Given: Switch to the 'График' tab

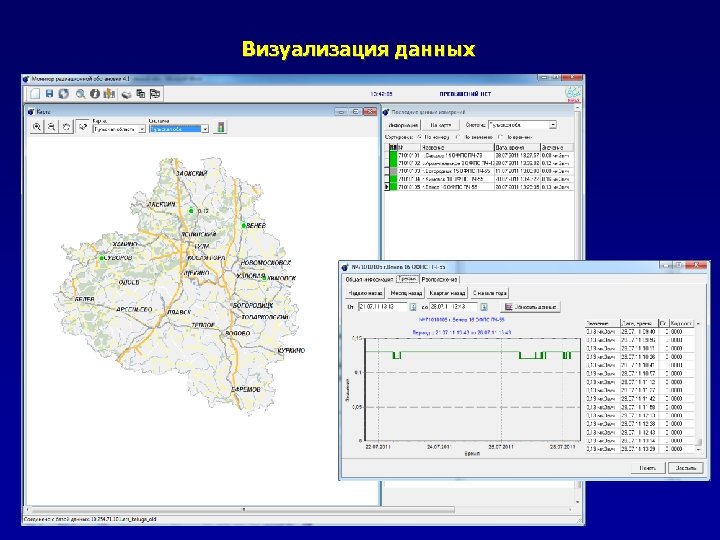Looking at the screenshot, I should 407,279.
